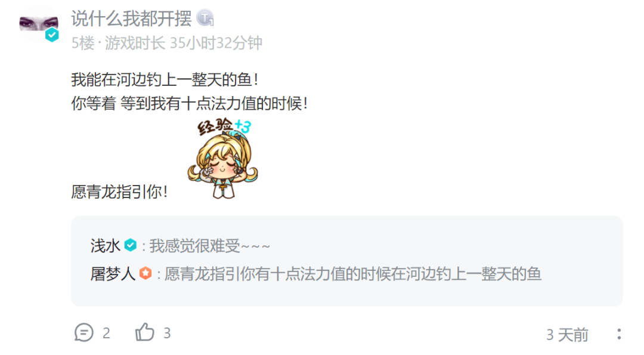View the 经验+3 chibi sticker image
Viewport: 644px width, 355px height.
pyautogui.click(x=223, y=158)
